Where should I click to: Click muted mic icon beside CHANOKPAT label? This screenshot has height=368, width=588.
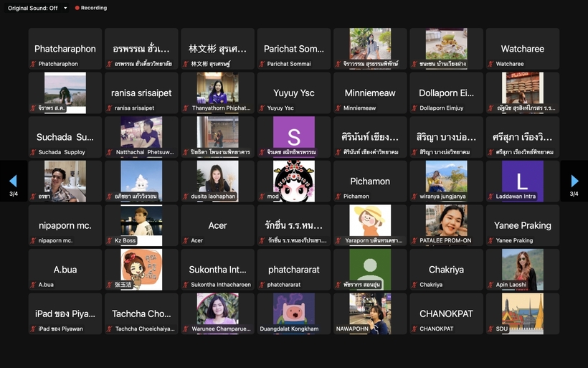tap(415, 329)
